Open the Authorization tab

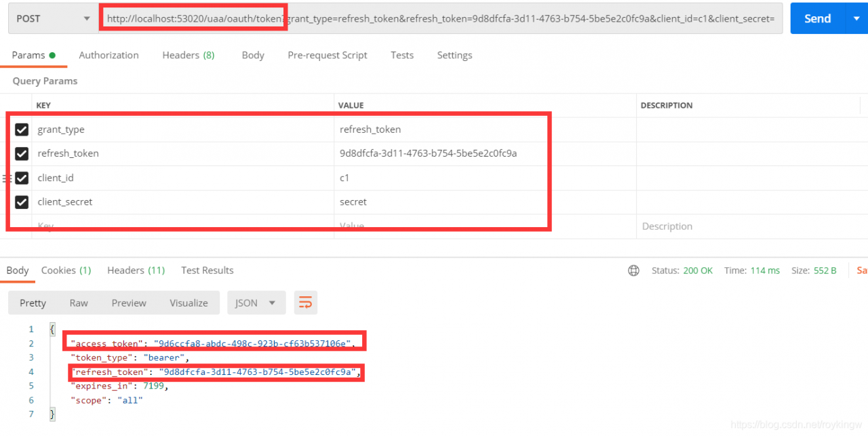point(108,55)
